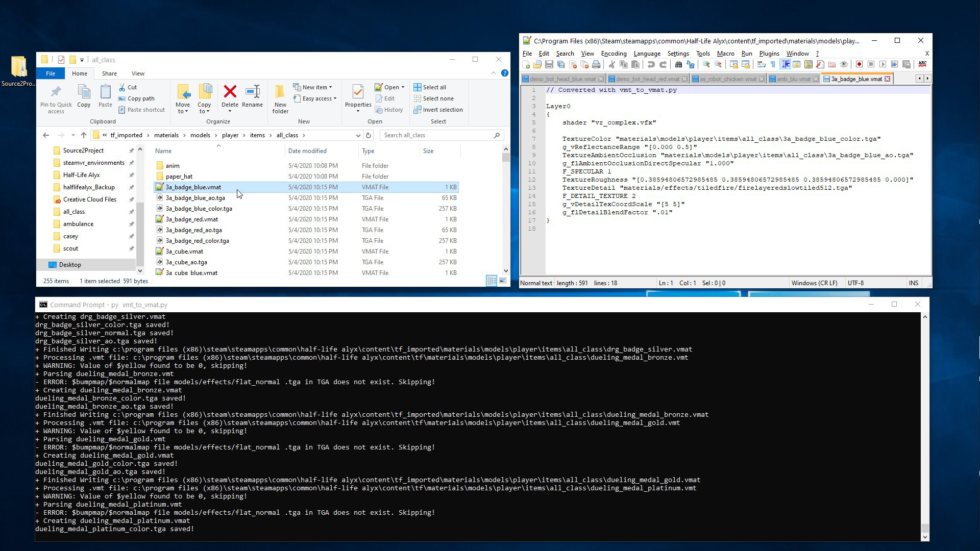Click the Print icon in Notepad++ toolbar
980x551 pixels.
596,64
